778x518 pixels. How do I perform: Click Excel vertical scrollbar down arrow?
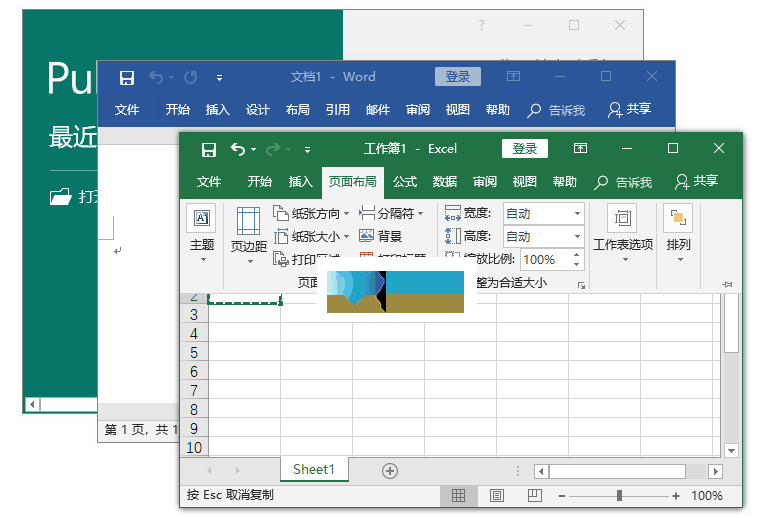pos(731,451)
